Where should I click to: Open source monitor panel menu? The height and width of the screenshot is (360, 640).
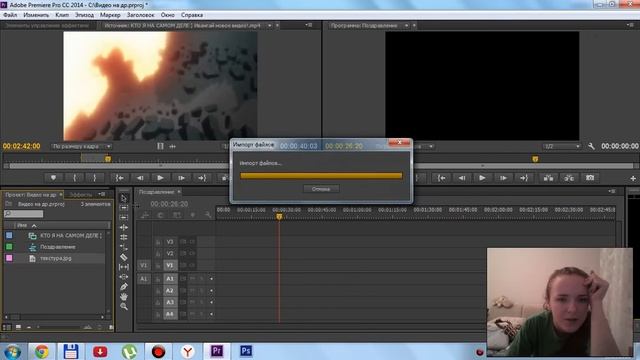coord(309,25)
